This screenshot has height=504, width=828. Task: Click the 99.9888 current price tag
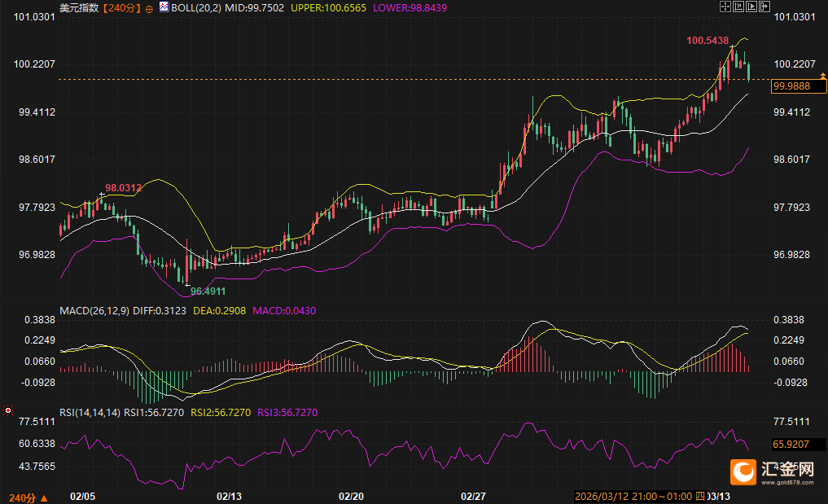[791, 86]
